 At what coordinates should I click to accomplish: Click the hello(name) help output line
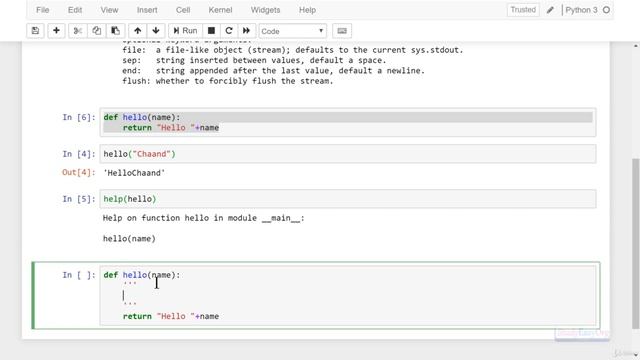click(129, 239)
